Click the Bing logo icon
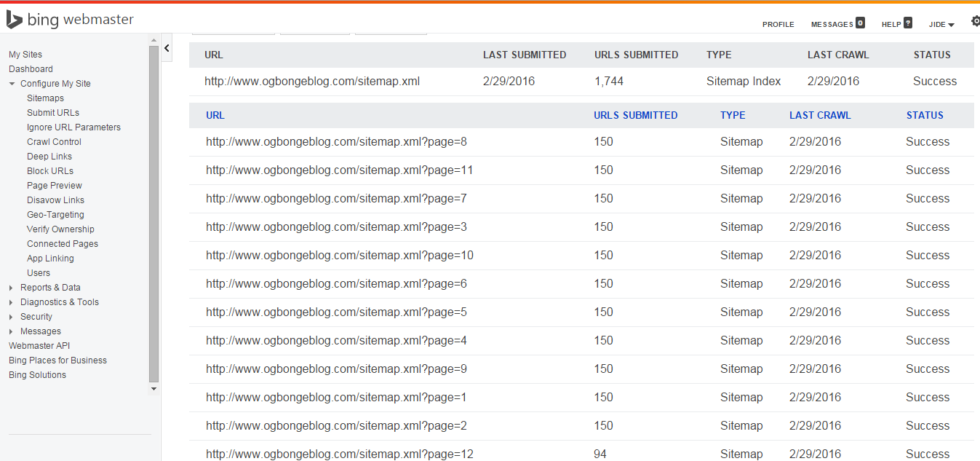Screen dimensions: 980x461 14,20
